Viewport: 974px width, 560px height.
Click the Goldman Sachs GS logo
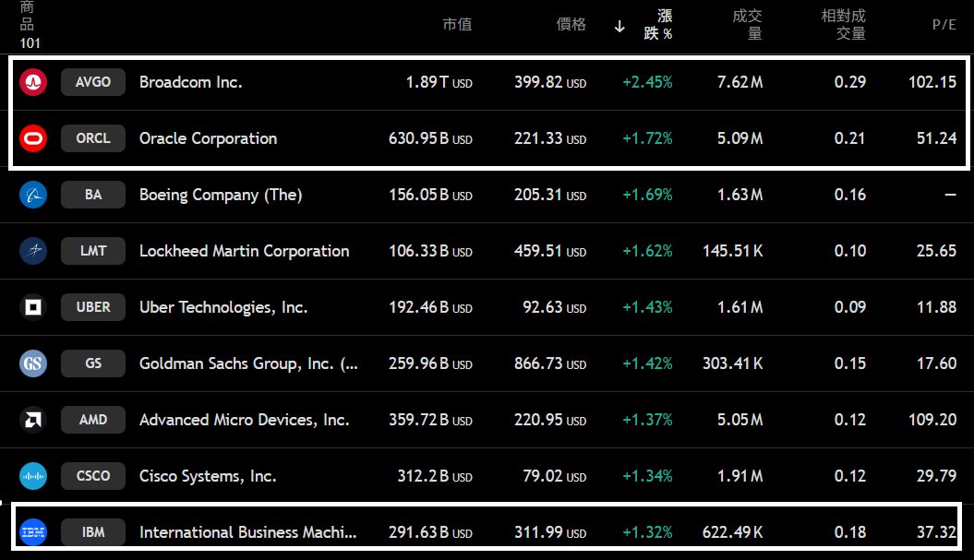click(33, 363)
